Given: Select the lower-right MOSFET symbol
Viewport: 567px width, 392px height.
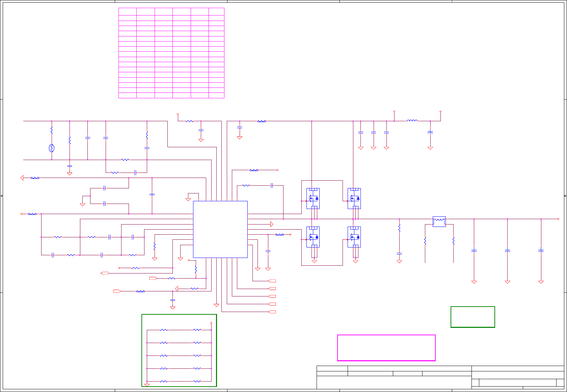Looking at the screenshot, I should point(354,237).
